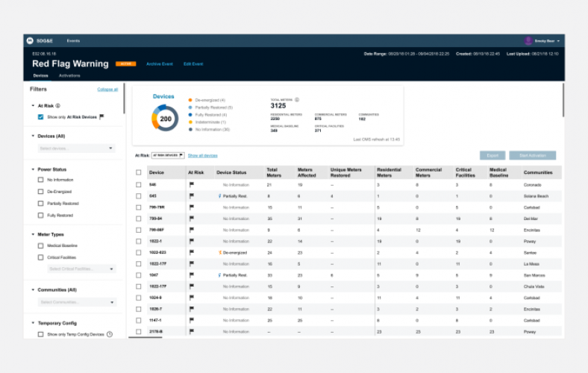This screenshot has height=373, width=588.
Task: Click the info icon beside At Risk filter
Action: pos(58,106)
